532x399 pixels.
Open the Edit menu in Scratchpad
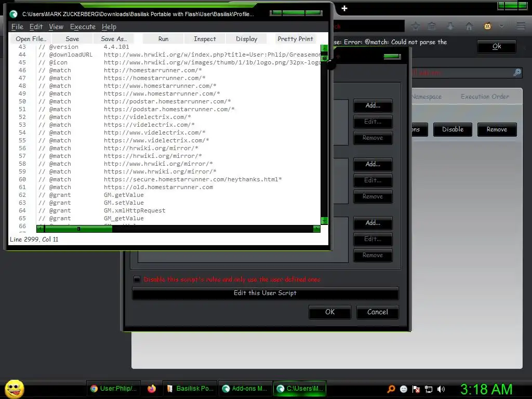pos(36,26)
